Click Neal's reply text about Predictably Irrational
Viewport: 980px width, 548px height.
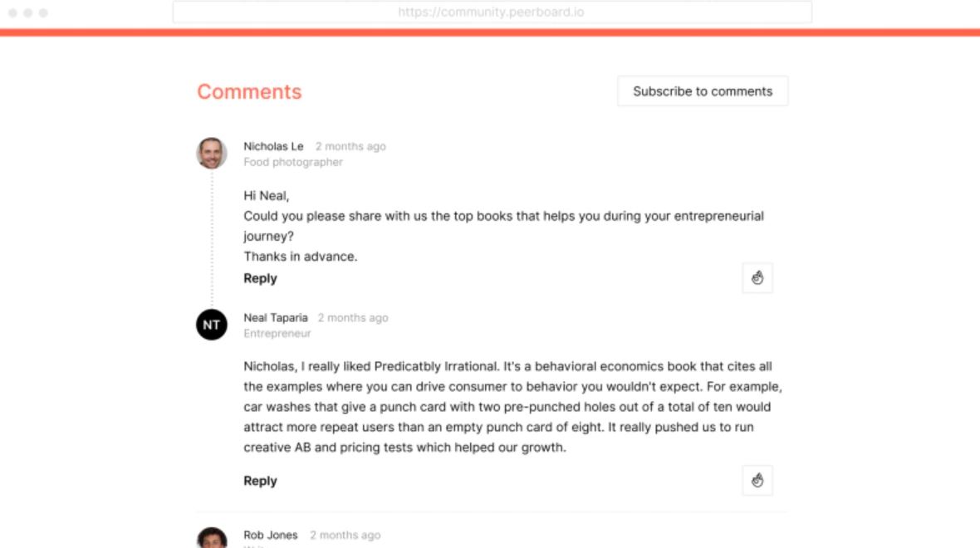coord(512,407)
